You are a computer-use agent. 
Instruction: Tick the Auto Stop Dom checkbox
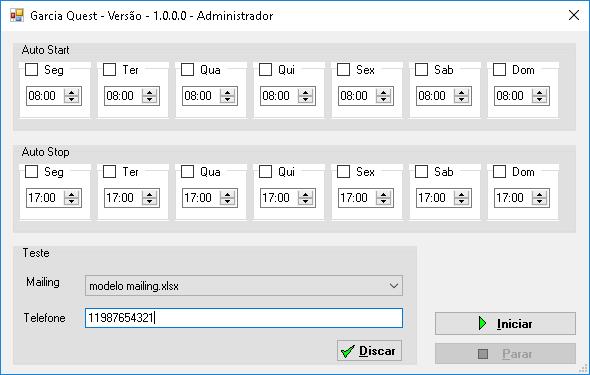point(499,172)
